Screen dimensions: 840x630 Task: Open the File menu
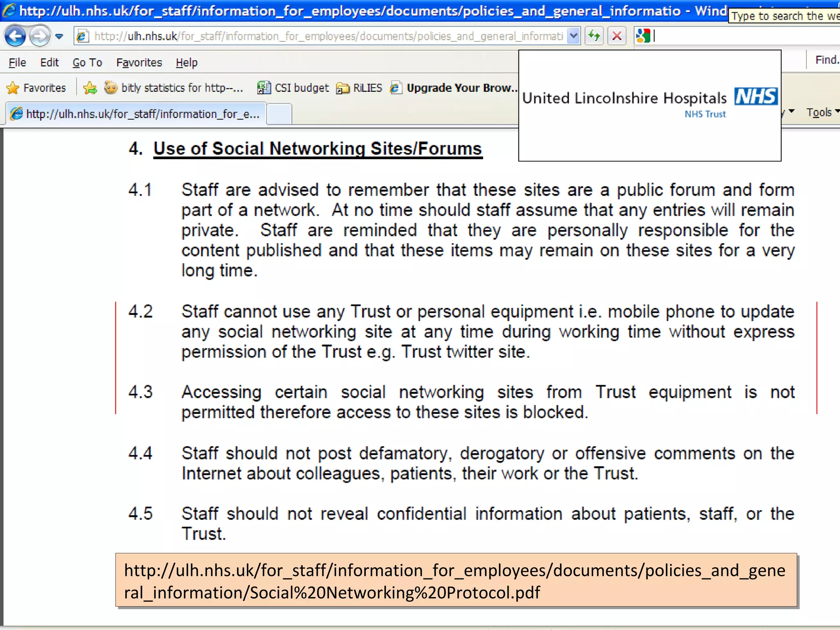(x=17, y=62)
